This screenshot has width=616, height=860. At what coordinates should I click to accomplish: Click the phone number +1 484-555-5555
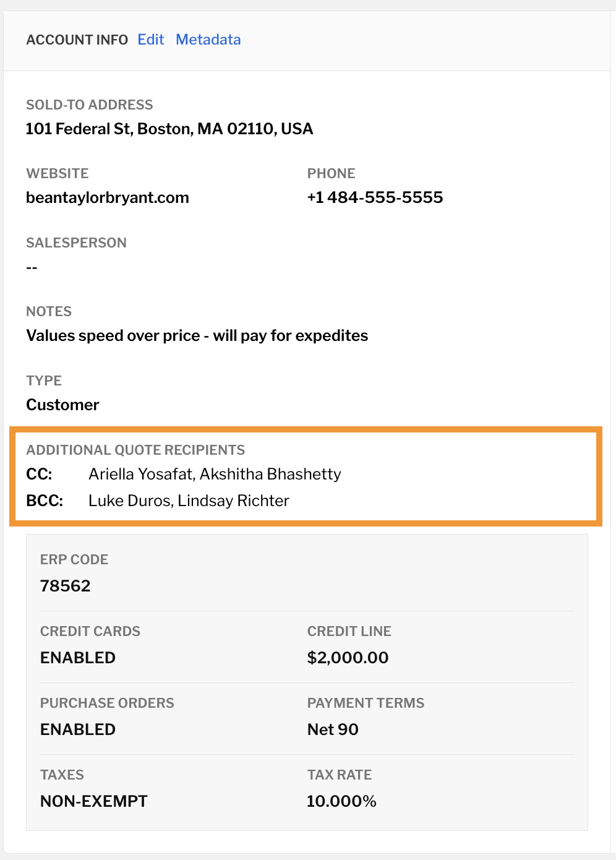click(x=375, y=197)
